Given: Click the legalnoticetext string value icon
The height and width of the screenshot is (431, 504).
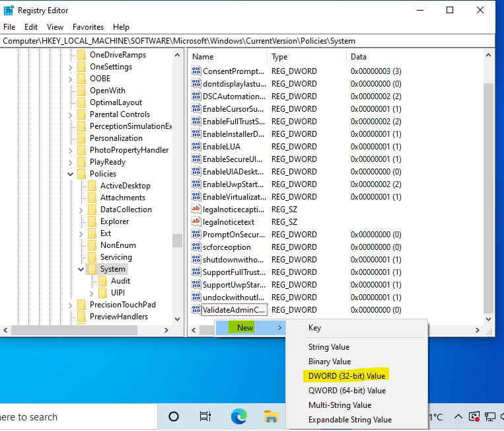Looking at the screenshot, I should (x=196, y=222).
